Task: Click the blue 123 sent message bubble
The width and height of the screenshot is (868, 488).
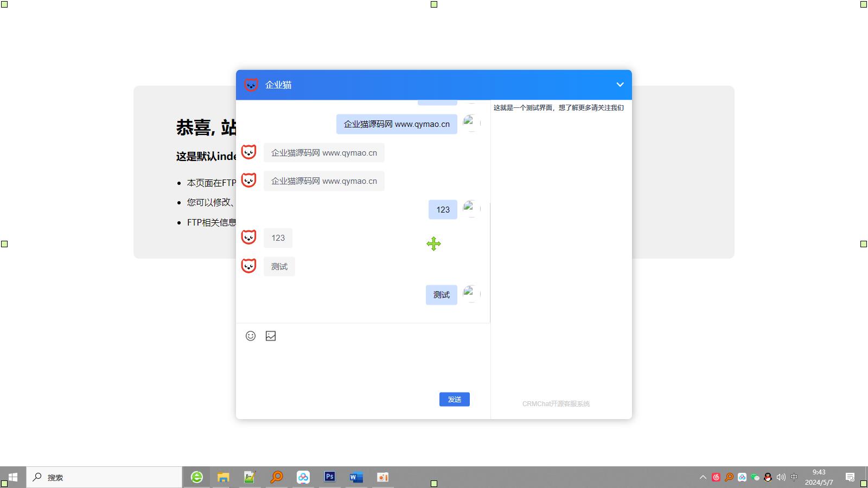Action: coord(443,210)
